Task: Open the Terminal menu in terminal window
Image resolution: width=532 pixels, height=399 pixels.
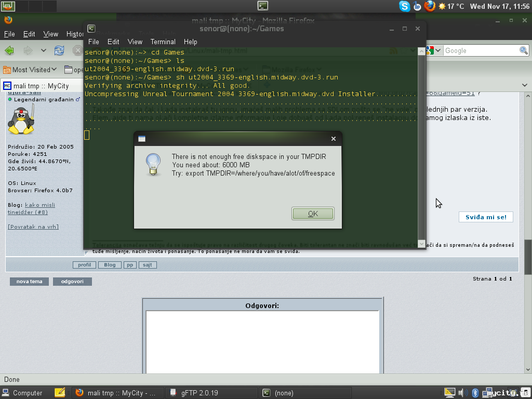Action: click(163, 42)
